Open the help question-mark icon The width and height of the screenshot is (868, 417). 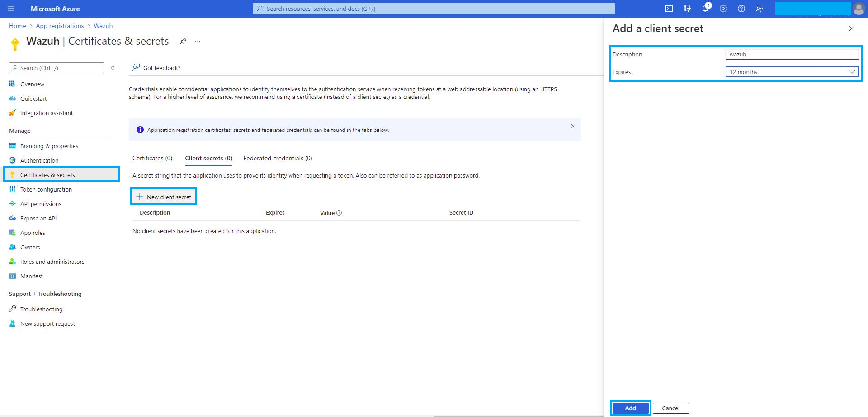tap(741, 8)
